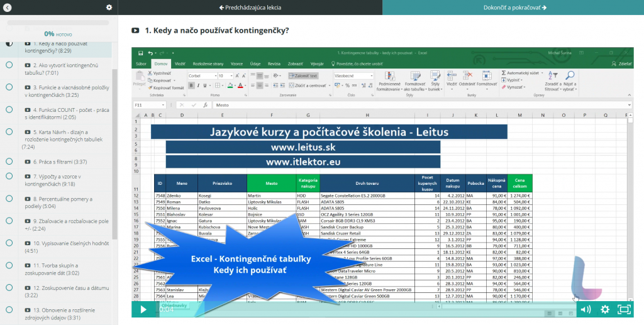Image resolution: width=644 pixels, height=325 pixels.
Task: Open lesson '7. Výpočty a vzorce v kontingenčkách'
Action: pyautogui.click(x=53, y=180)
